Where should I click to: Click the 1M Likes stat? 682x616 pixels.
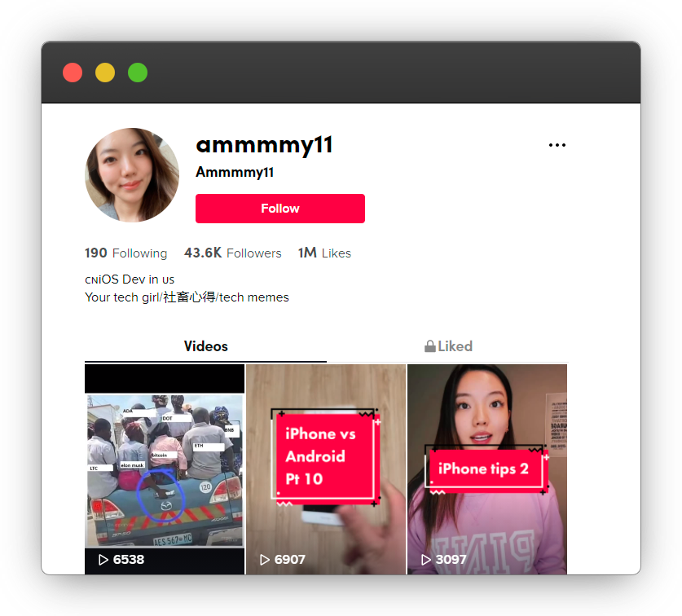tap(324, 253)
